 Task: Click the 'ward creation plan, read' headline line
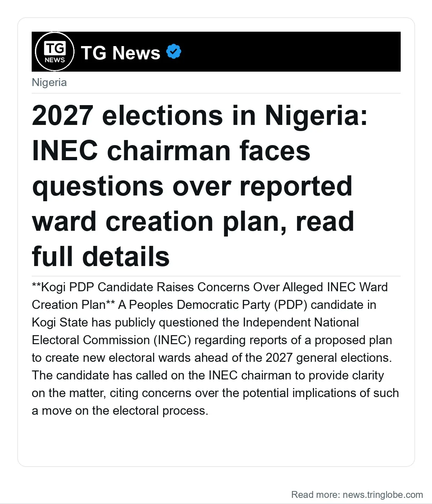[x=193, y=221]
